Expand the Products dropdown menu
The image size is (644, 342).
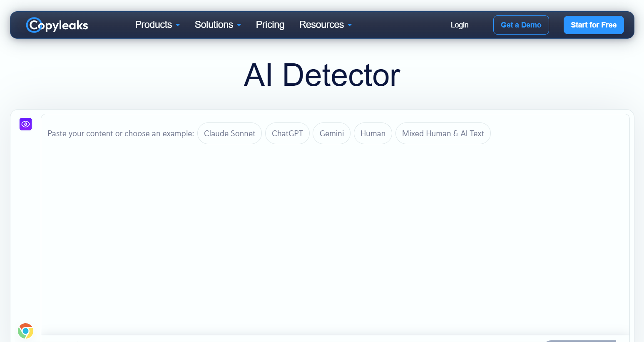coord(157,25)
